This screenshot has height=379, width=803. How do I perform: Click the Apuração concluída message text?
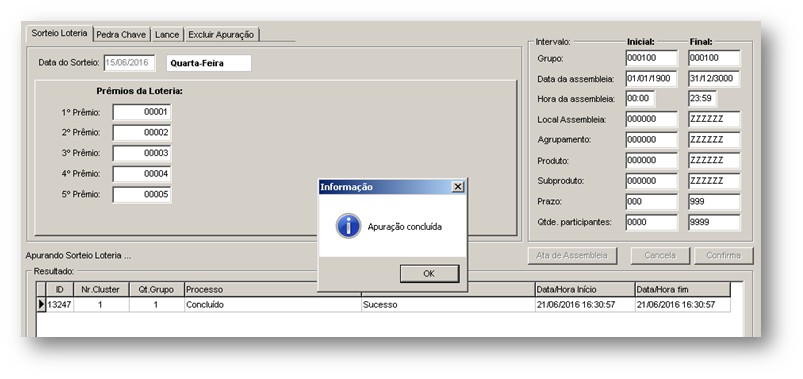point(405,226)
